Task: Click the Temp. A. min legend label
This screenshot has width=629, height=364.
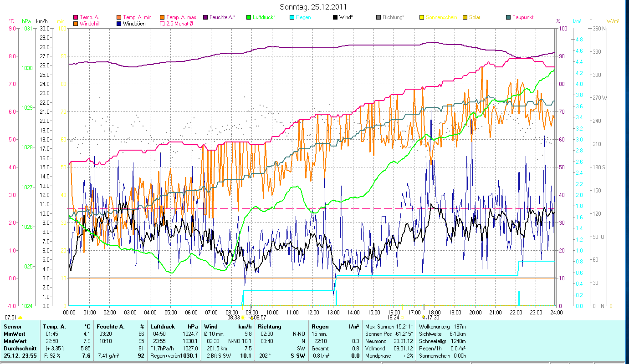Action: point(137,17)
